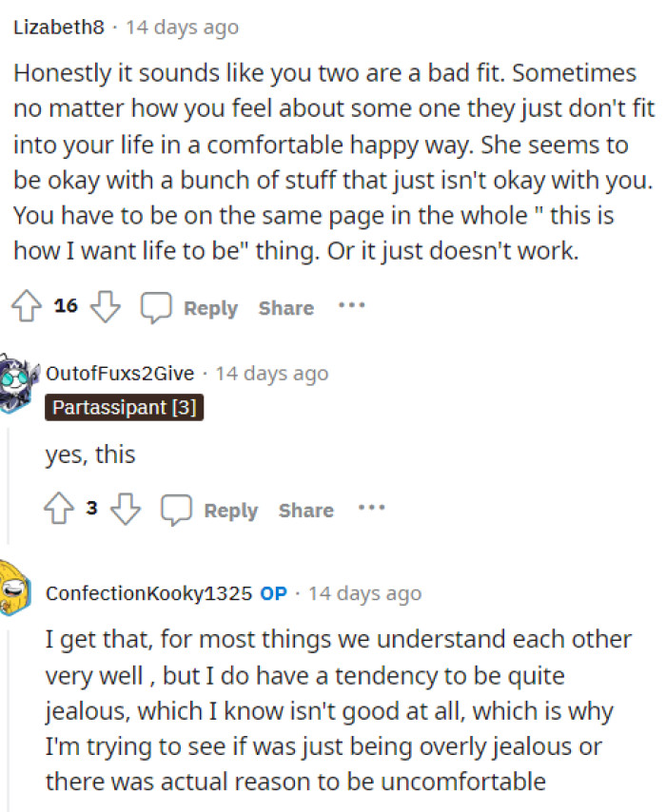Open the "..." options under "yes, this"
Screen dimensions: 666x812
pyautogui.click(x=372, y=509)
